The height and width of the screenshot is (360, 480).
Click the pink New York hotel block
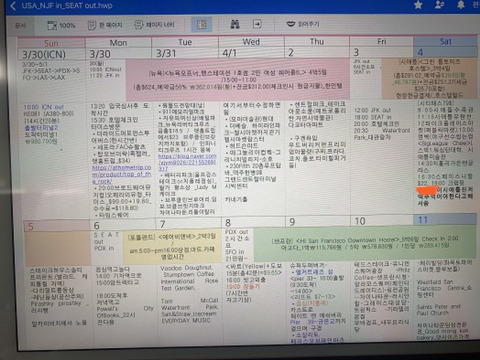(x=237, y=80)
